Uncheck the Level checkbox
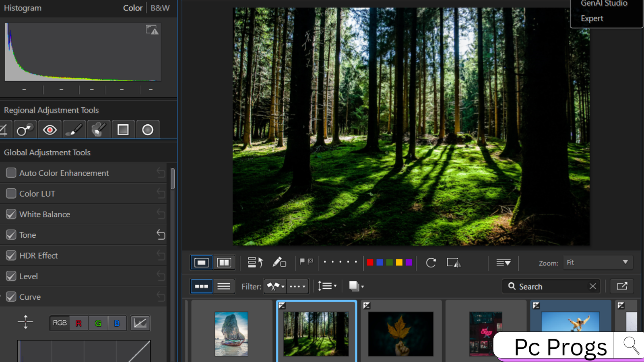644x362 pixels. click(x=11, y=276)
